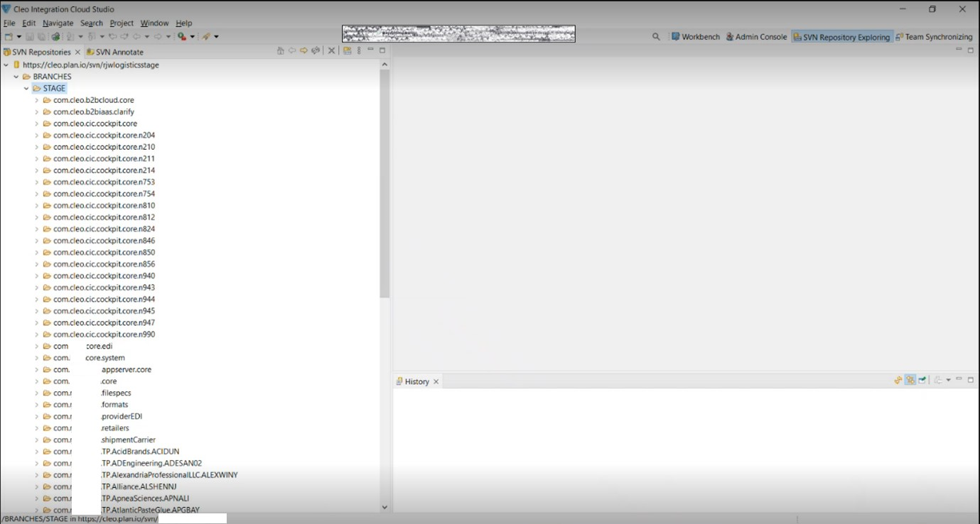
Task: Click the scroll up arrow in repository tree
Action: click(x=384, y=65)
